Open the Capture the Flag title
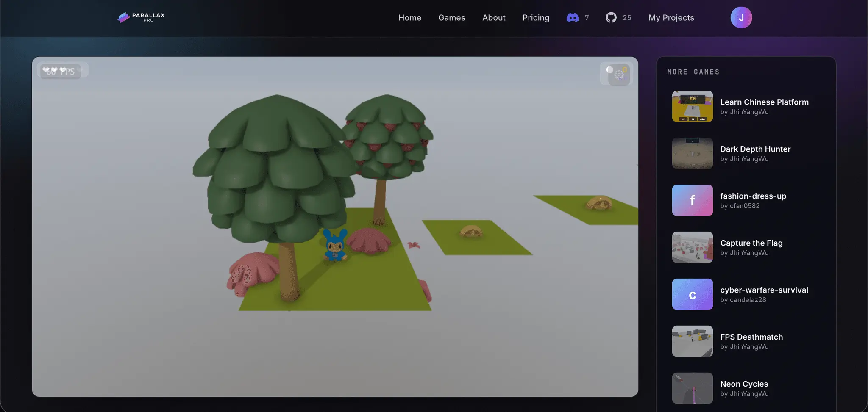Viewport: 868px width, 412px height. pyautogui.click(x=751, y=243)
